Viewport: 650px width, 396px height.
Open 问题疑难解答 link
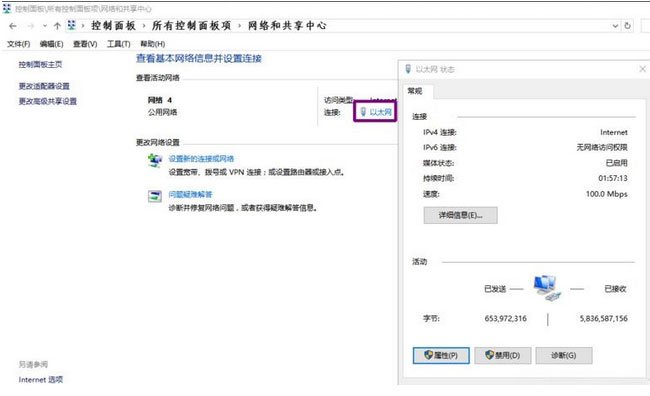pyautogui.click(x=190, y=194)
